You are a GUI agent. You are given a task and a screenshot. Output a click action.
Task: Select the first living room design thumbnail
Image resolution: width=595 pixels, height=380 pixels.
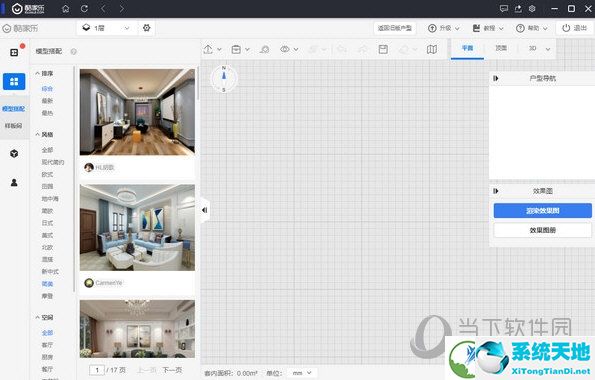(x=137, y=112)
